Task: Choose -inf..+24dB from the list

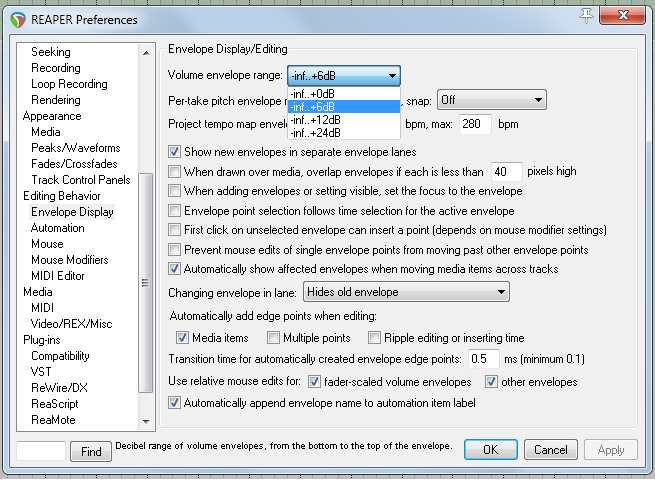Action: (x=344, y=132)
